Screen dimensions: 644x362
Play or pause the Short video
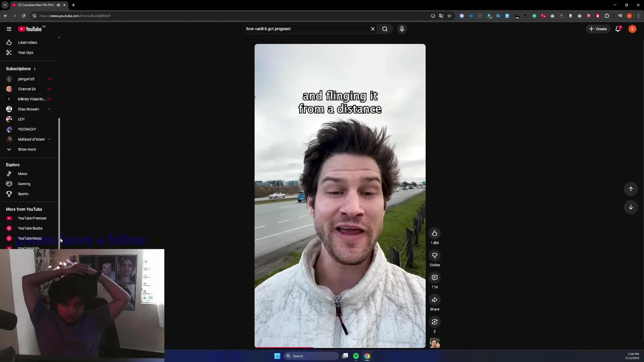point(340,196)
